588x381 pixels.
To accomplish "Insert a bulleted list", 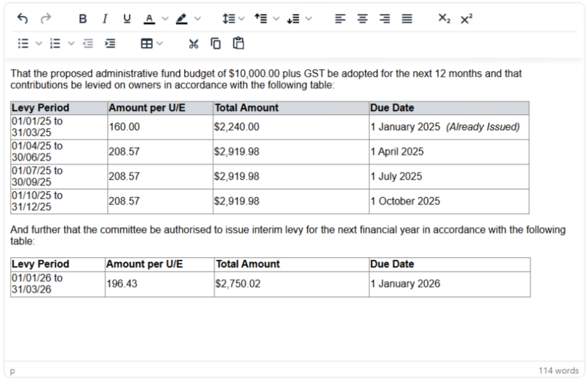I will 23,44.
